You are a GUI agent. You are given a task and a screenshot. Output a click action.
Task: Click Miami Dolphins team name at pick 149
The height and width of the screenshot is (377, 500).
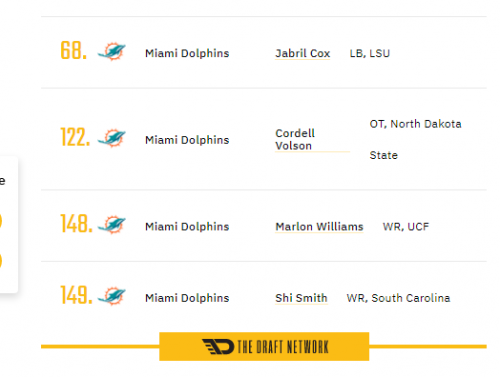pos(187,298)
